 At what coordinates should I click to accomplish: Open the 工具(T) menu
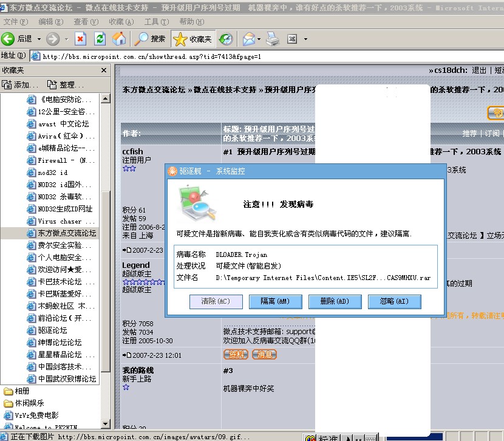pyautogui.click(x=156, y=21)
